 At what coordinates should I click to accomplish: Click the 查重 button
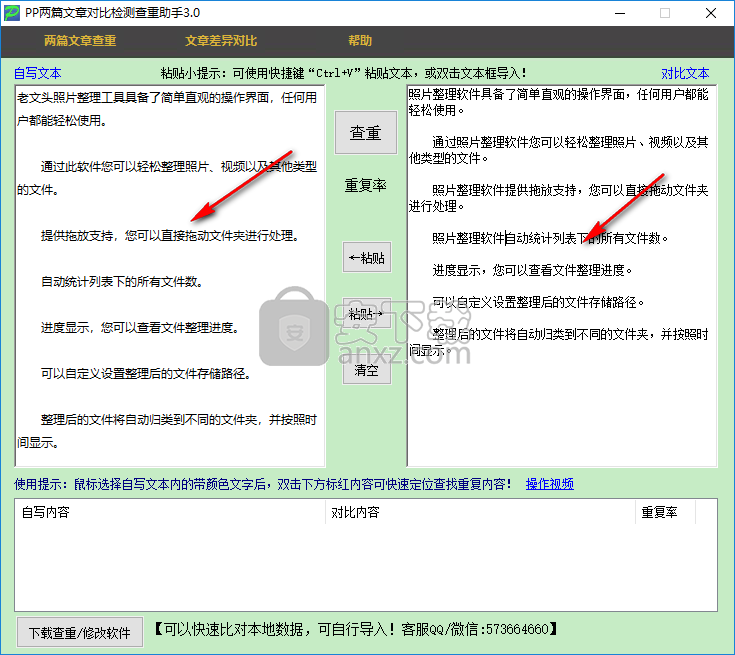[366, 133]
